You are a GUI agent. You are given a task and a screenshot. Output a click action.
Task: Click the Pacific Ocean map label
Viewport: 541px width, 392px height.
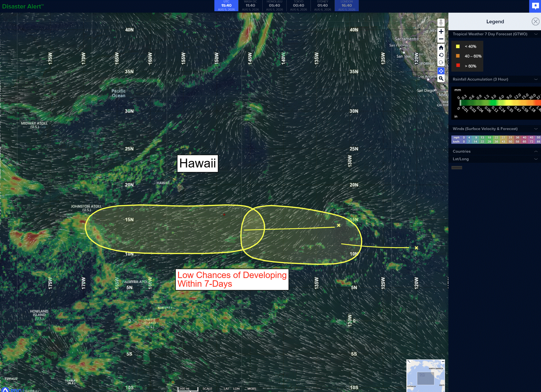click(x=118, y=93)
